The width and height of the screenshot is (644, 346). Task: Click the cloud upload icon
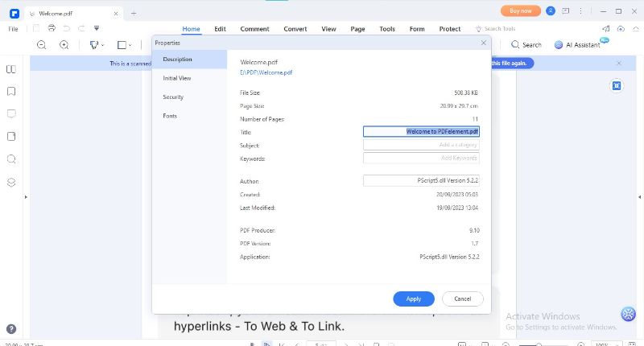click(621, 29)
